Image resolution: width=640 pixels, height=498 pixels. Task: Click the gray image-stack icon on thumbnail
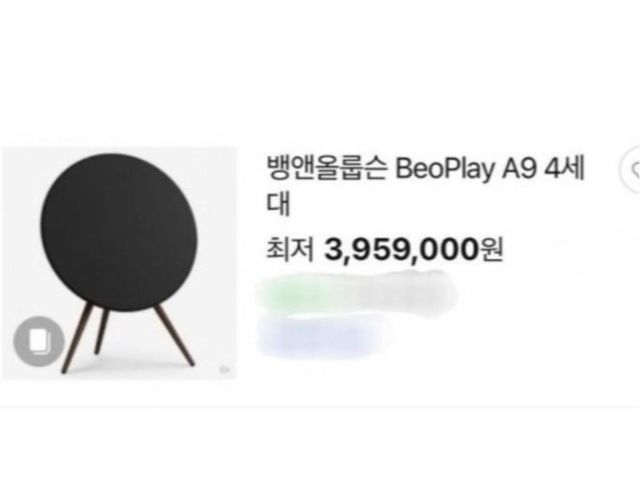pyautogui.click(x=38, y=343)
